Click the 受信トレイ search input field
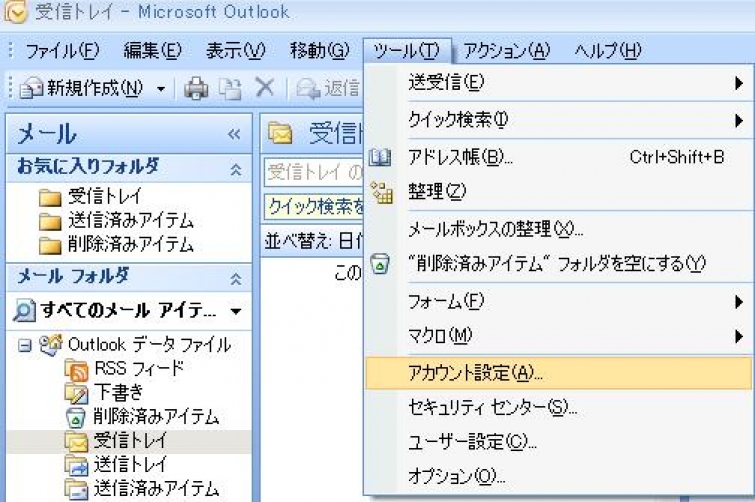 [314, 172]
